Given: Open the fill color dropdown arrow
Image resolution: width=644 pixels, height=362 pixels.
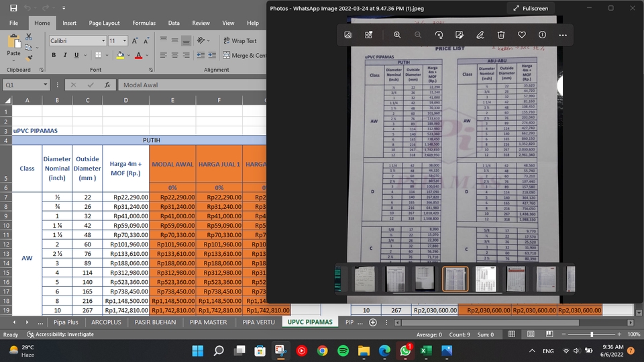Looking at the screenshot, I should click(129, 55).
